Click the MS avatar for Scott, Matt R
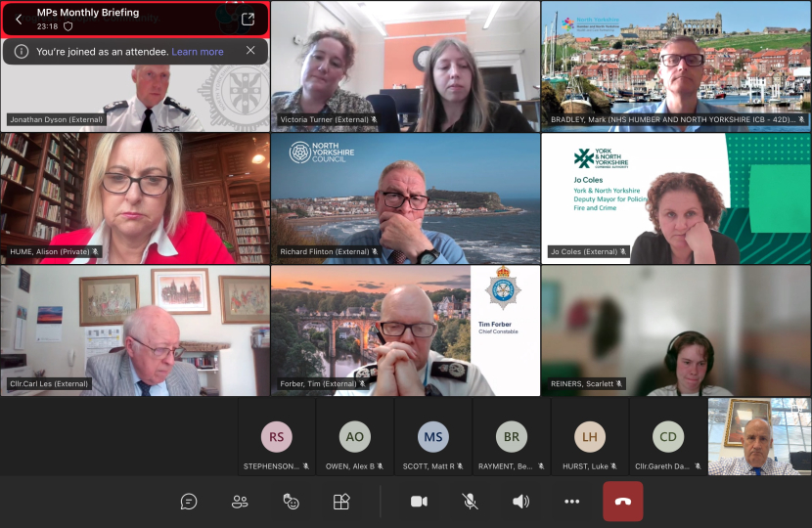This screenshot has height=528, width=812. [x=433, y=436]
